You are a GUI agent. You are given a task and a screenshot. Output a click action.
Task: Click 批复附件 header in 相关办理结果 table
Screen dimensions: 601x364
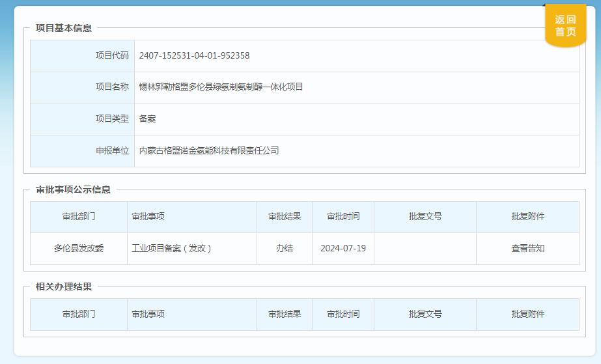click(527, 315)
